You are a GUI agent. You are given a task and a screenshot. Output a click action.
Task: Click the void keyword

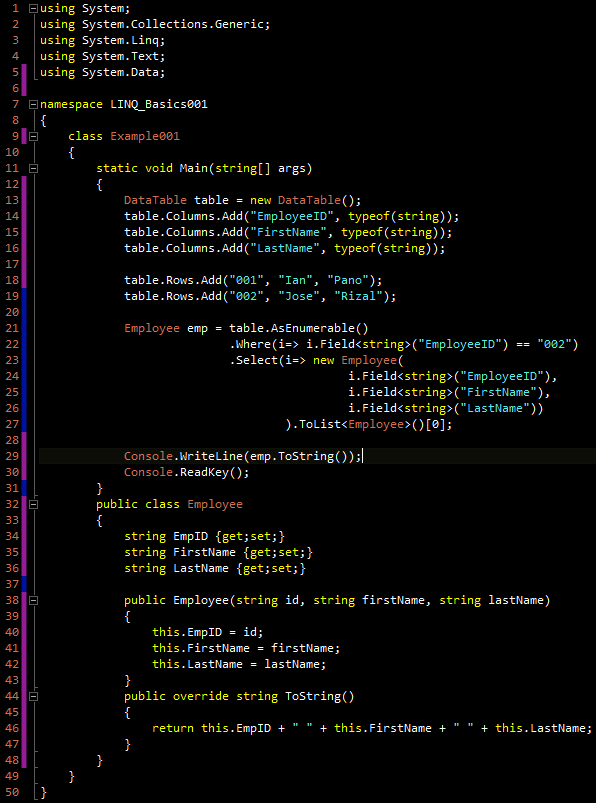point(159,168)
